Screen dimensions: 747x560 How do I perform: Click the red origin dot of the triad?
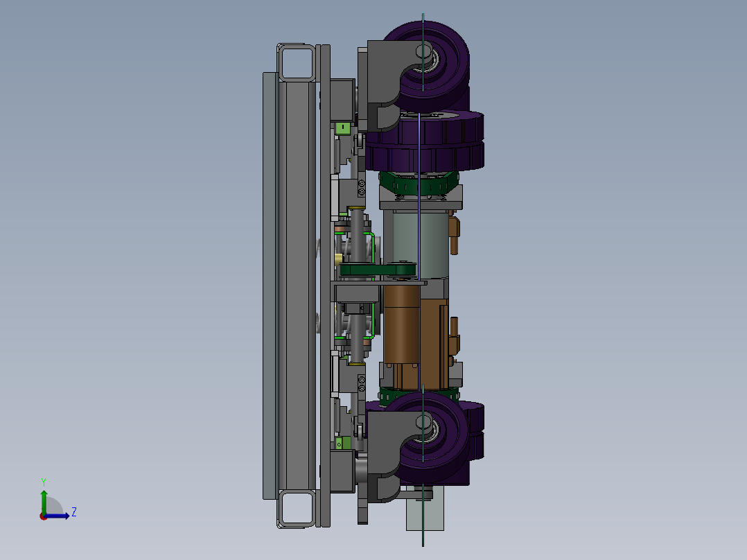44,517
